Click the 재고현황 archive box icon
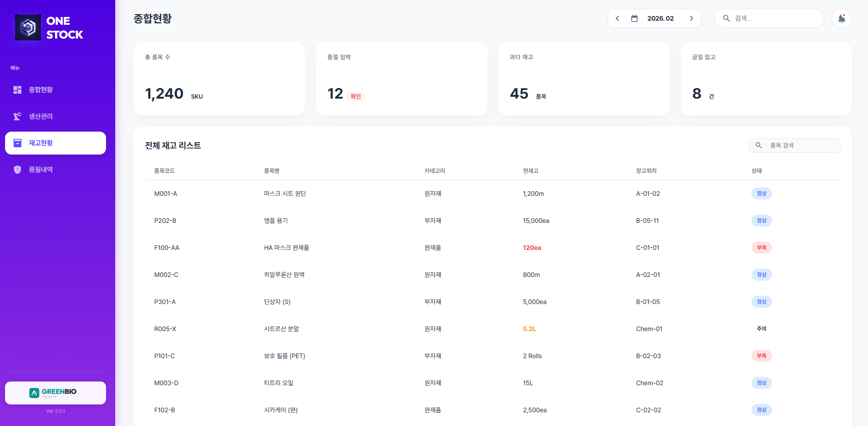 17,143
